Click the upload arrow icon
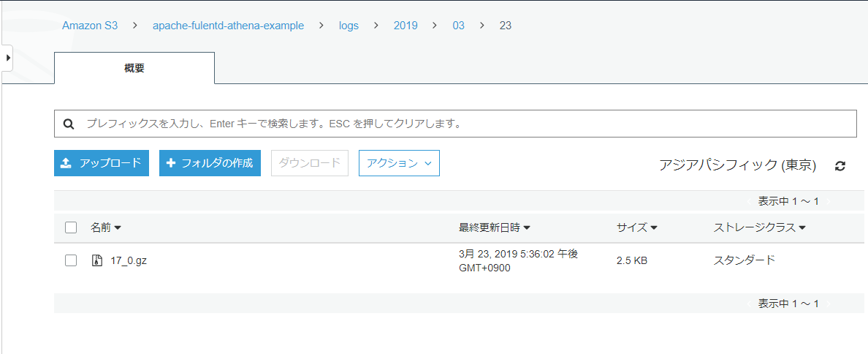This screenshot has width=868, height=354. (66, 163)
